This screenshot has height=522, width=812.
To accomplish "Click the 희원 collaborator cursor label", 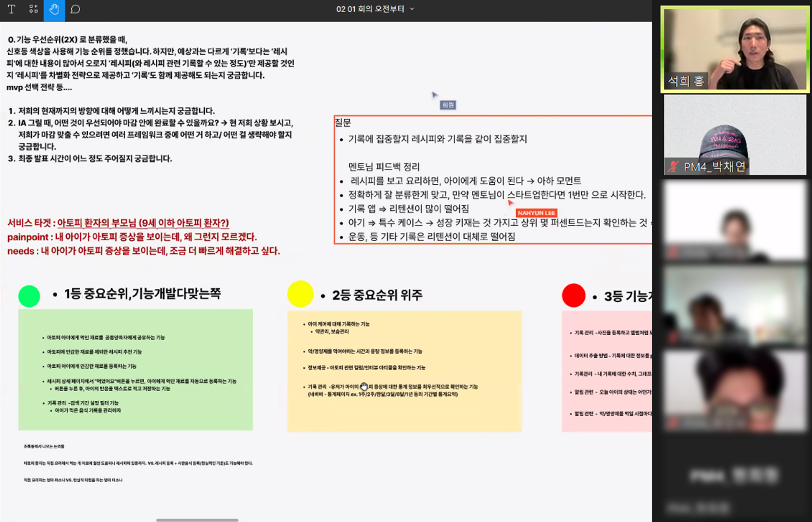I will pyautogui.click(x=447, y=105).
